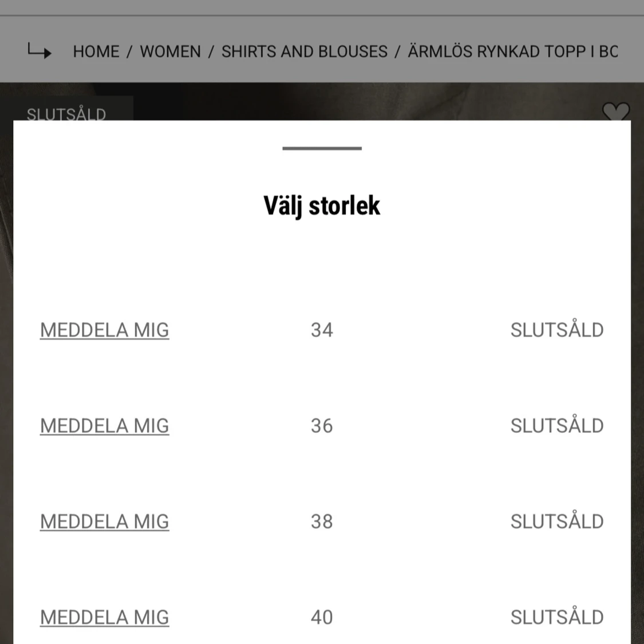644x644 pixels.
Task: Select size 34
Action: pos(322,330)
